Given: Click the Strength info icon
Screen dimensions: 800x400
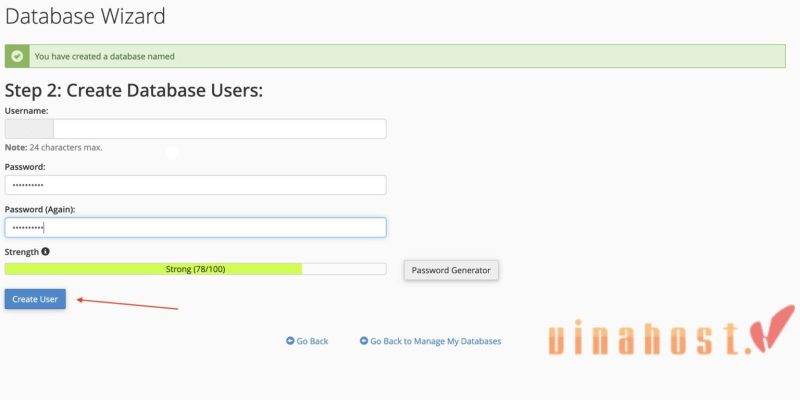Looking at the screenshot, I should (45, 252).
